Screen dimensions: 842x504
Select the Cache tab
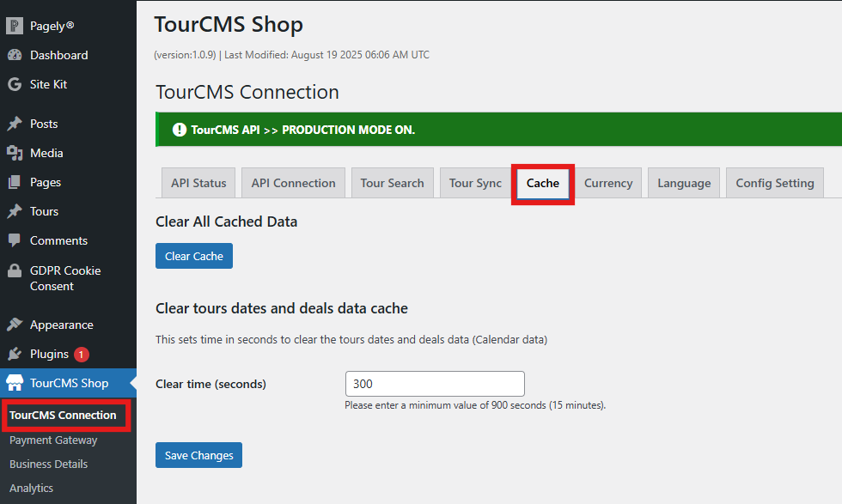(543, 183)
